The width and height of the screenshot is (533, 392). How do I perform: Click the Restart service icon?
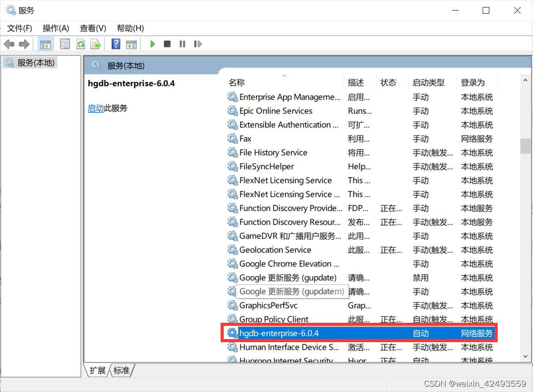[198, 44]
